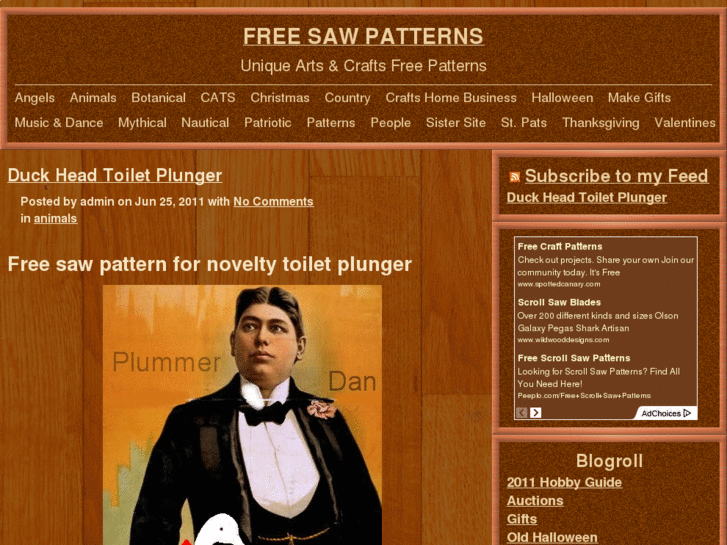Open the Free Craft Patterns ad
The width and height of the screenshot is (727, 545).
[x=560, y=247]
